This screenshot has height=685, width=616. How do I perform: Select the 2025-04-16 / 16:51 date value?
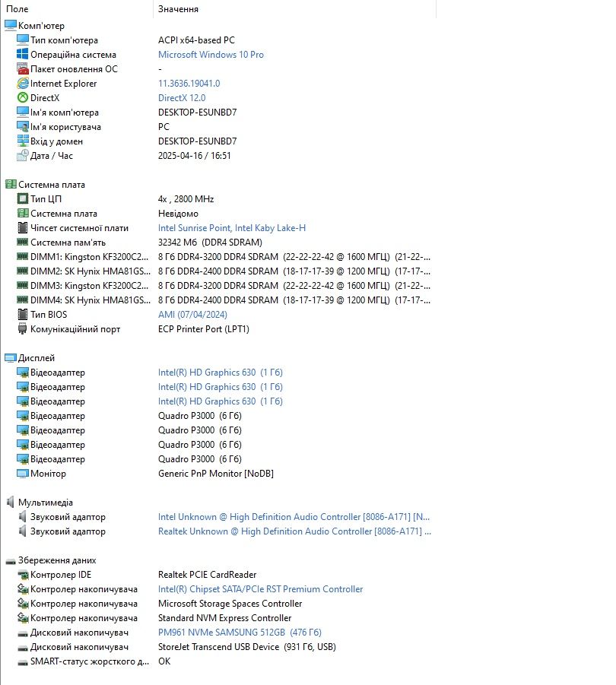(x=194, y=156)
